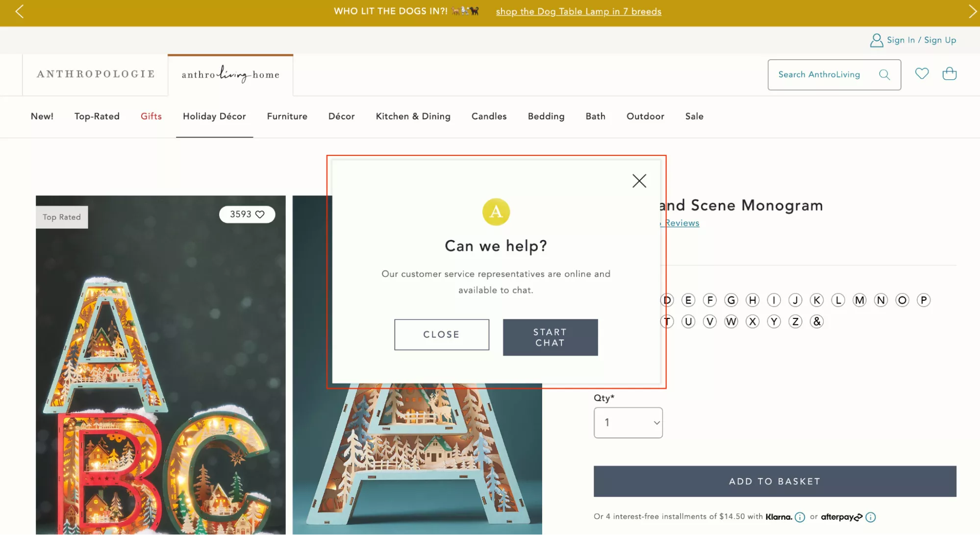Advance to next promo banner arrow
Viewport: 980px width, 535px height.
click(x=972, y=11)
